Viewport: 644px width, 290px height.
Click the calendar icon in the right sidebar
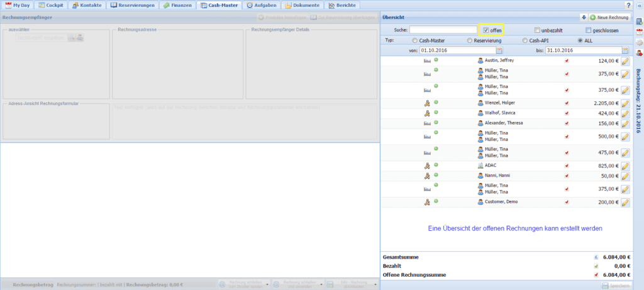coord(638,31)
